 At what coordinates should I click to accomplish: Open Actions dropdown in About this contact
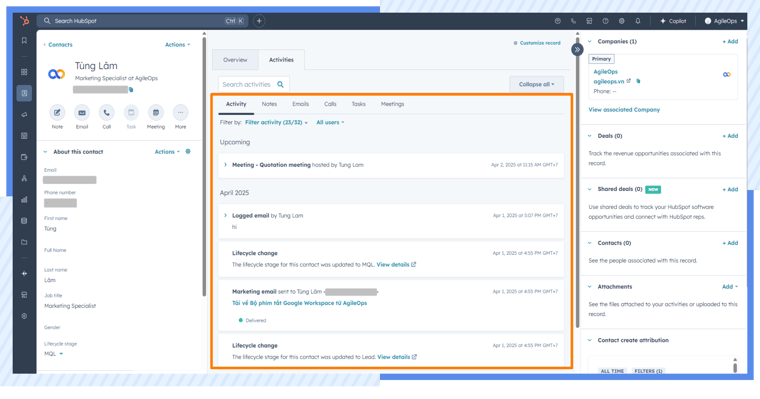[167, 152]
